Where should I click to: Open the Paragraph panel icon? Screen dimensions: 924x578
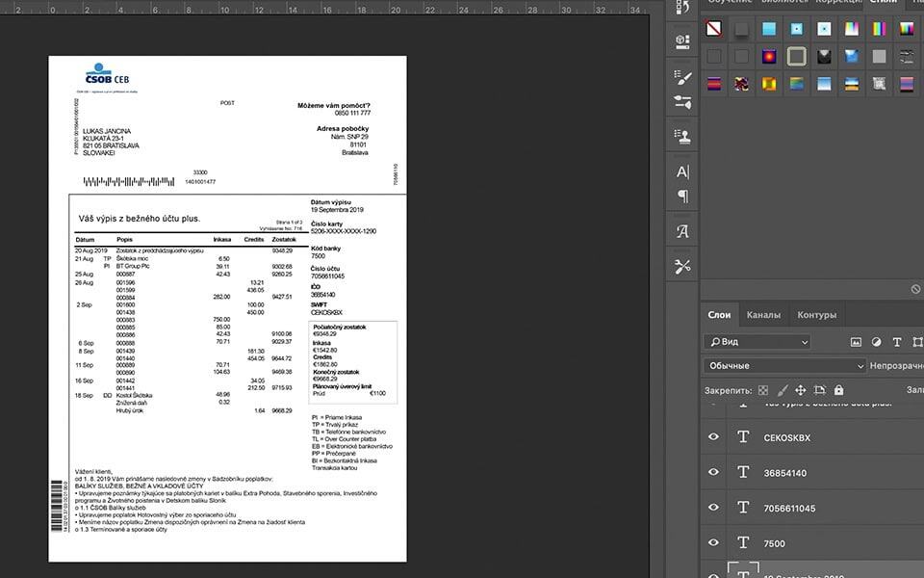(x=682, y=196)
